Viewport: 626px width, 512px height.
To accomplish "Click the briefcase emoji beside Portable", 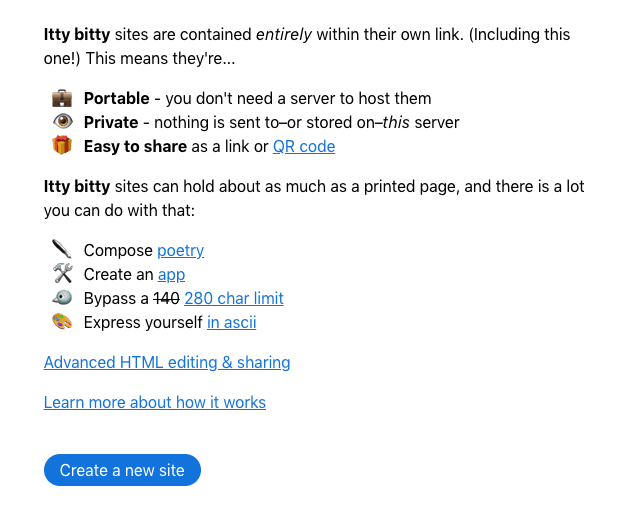I will [62, 98].
